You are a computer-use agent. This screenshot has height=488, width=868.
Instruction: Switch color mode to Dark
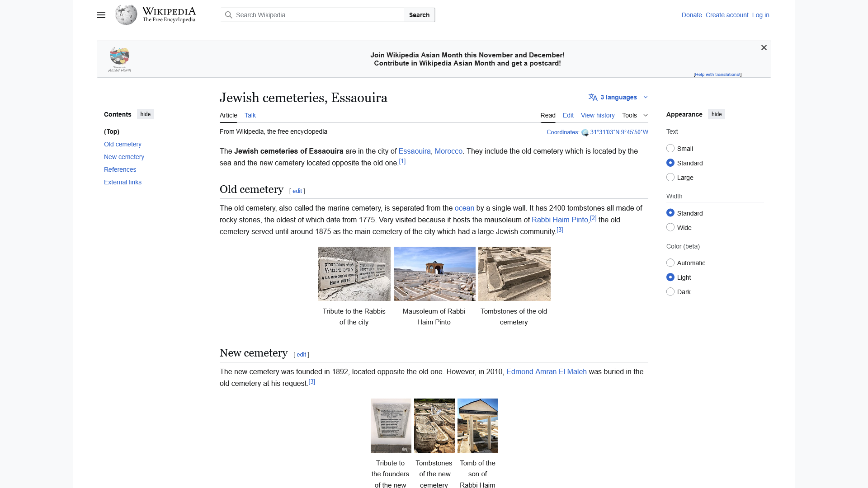click(x=670, y=291)
